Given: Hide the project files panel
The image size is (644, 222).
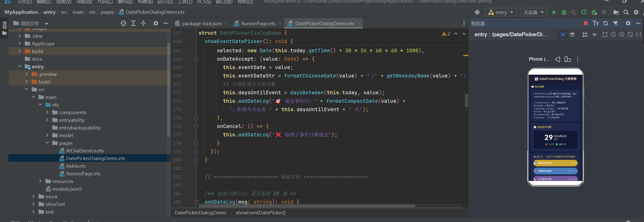Looking at the screenshot, I should point(165,23).
